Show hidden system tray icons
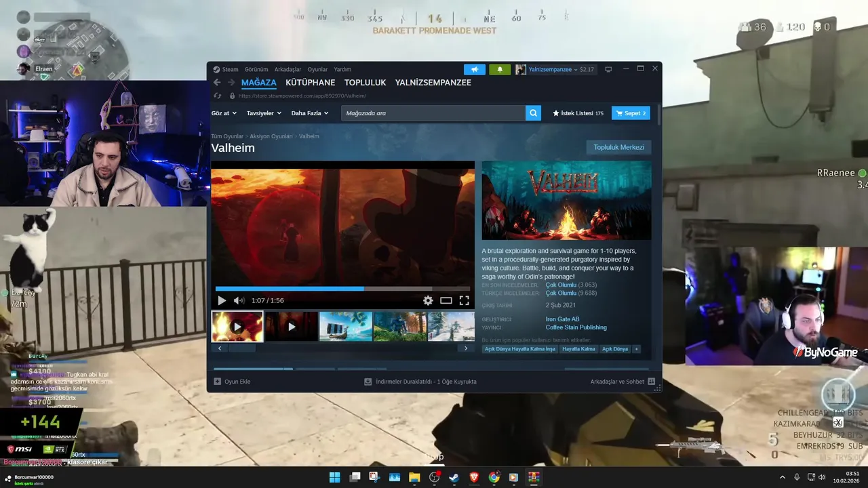Screen dimensions: 868x488 782,477
